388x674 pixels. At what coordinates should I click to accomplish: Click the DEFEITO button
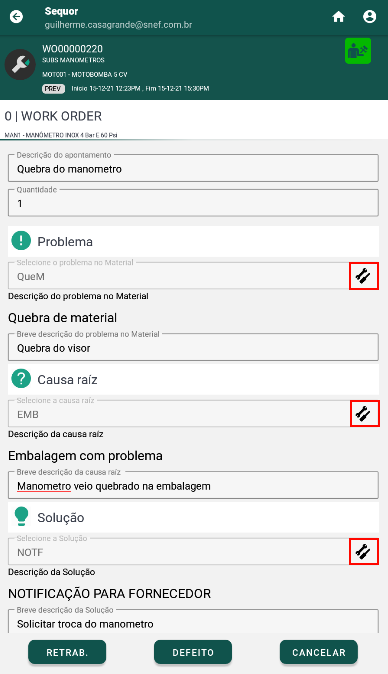click(x=193, y=652)
